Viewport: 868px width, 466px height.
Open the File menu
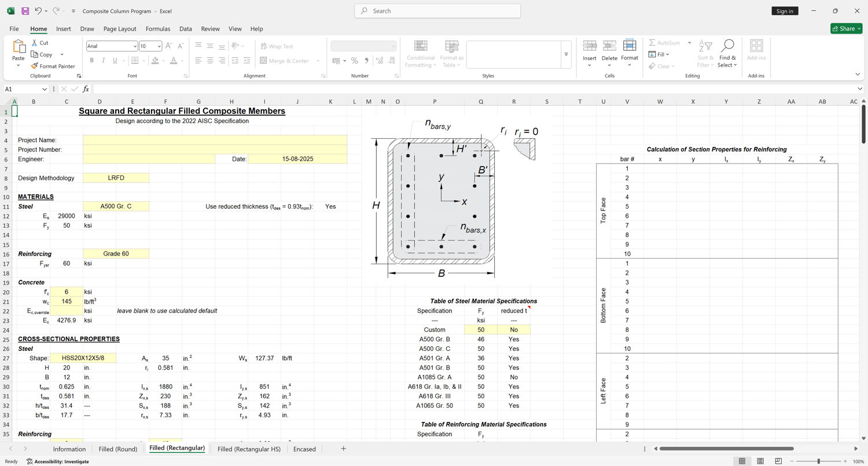point(14,28)
